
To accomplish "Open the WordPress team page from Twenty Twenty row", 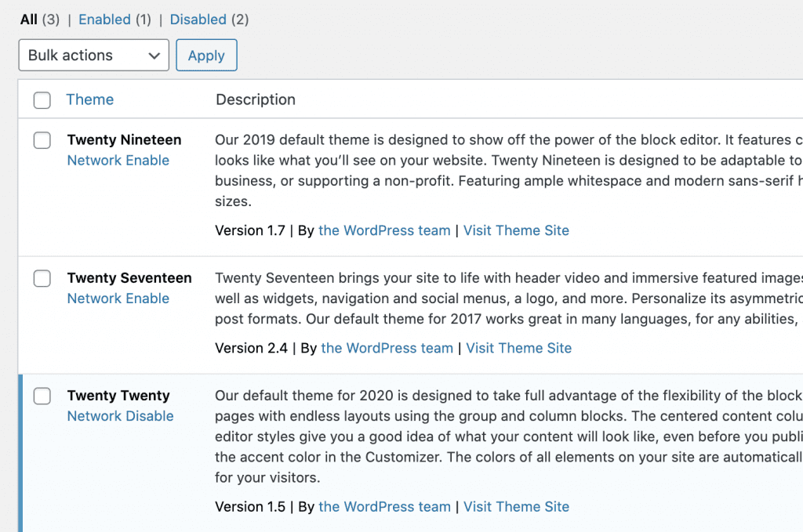I will click(384, 506).
